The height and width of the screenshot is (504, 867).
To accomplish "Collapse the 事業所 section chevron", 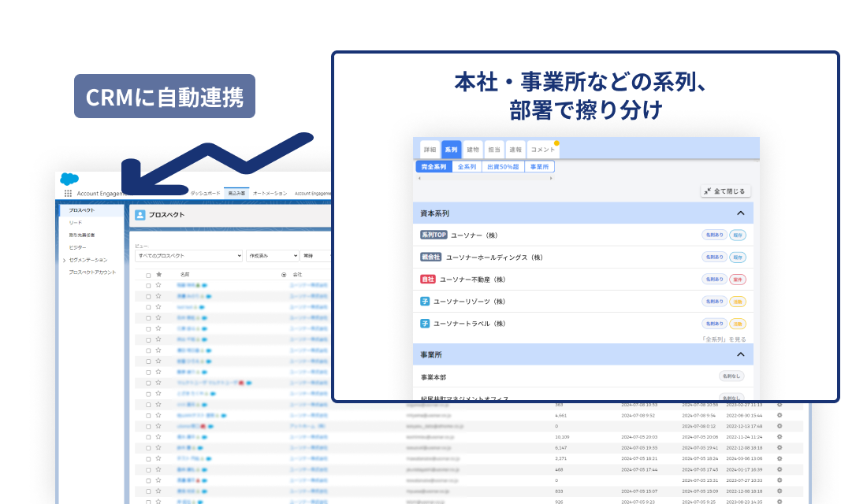I will (740, 354).
